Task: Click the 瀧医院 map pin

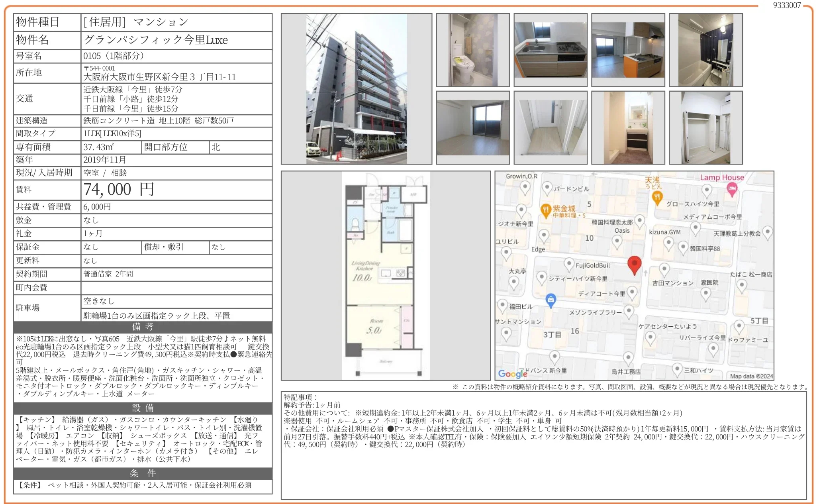Action: pos(705,292)
